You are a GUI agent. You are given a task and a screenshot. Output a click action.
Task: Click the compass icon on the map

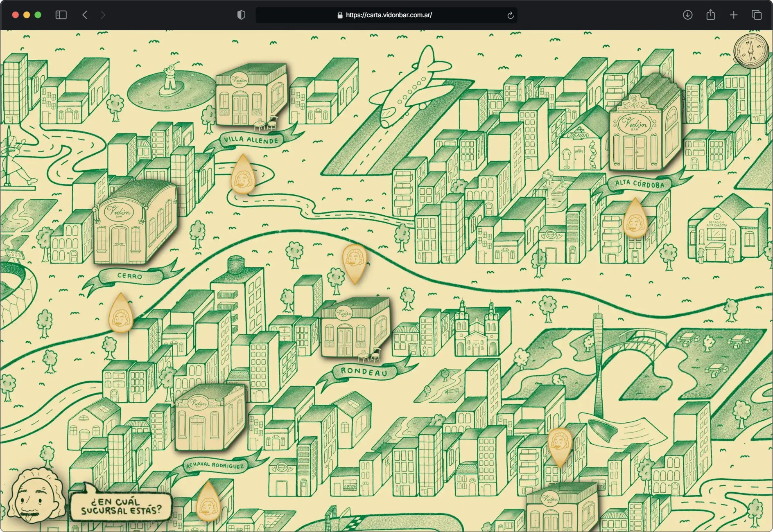(x=750, y=51)
